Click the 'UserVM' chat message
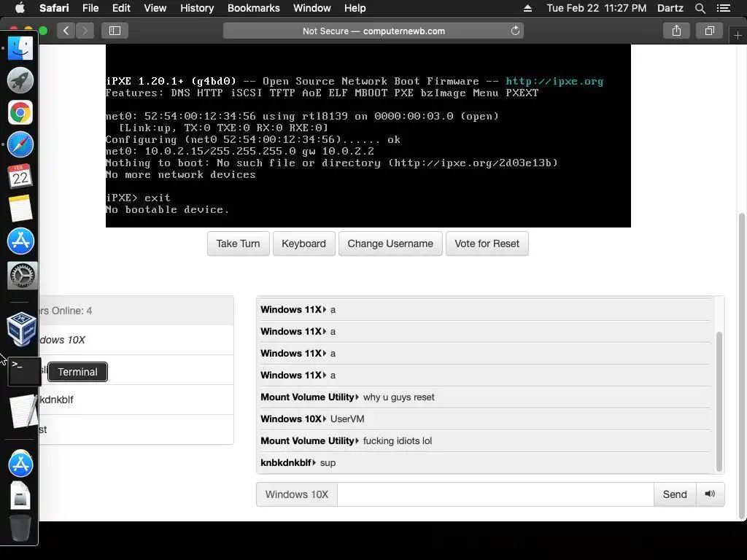 (347, 419)
